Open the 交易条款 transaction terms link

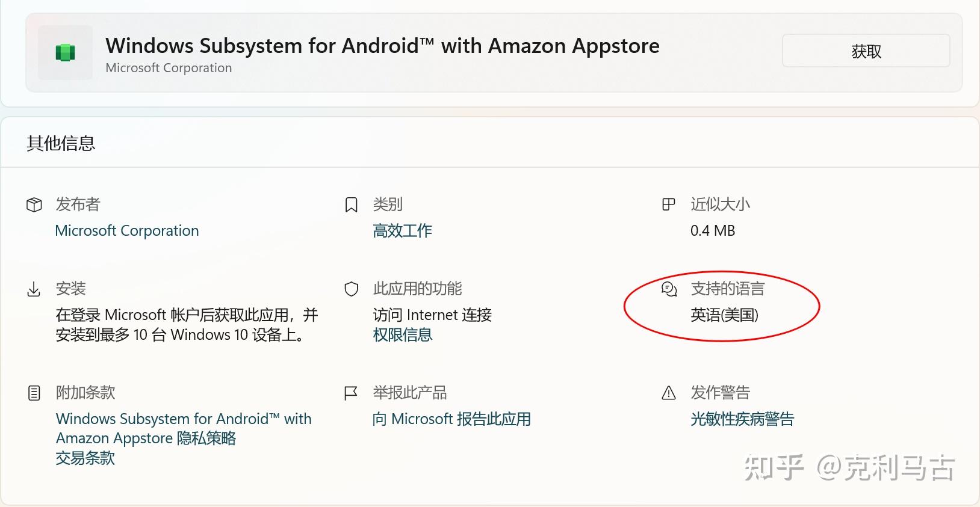(85, 458)
